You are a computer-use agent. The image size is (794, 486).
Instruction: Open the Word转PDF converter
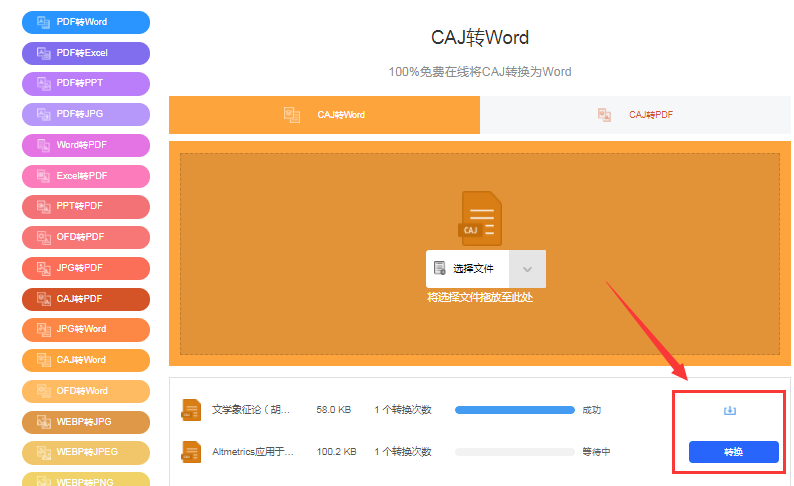(x=86, y=145)
